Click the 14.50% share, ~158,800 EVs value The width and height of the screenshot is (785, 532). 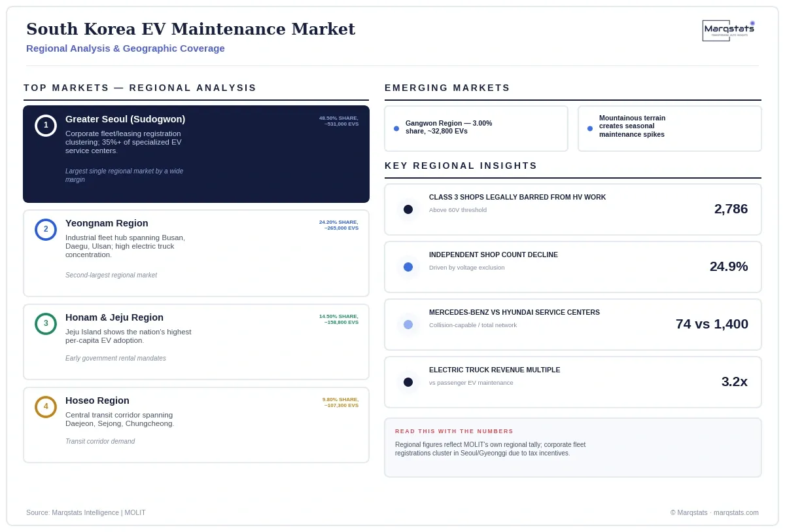coord(339,319)
